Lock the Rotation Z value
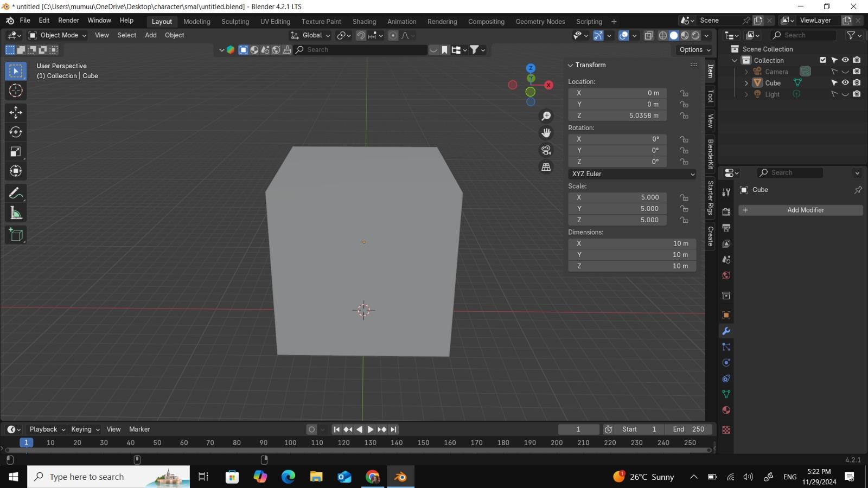Viewport: 868px width, 488px height. [x=685, y=162]
